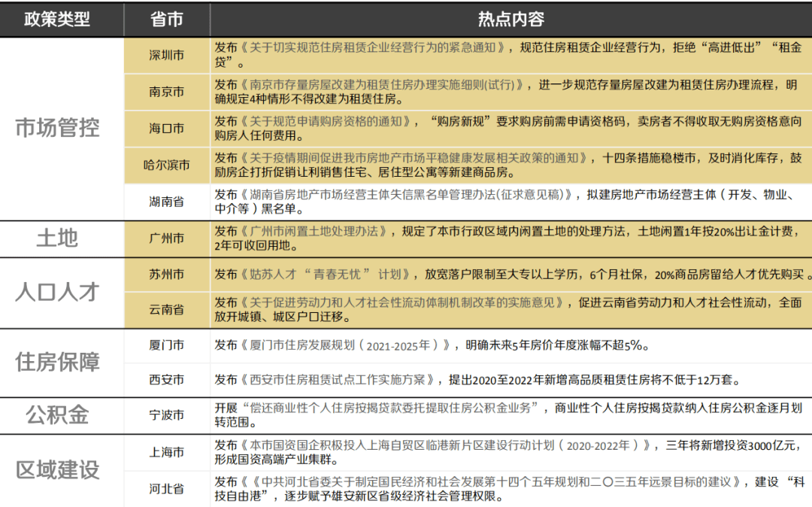Click the 深圳市 cell
This screenshot has height=507, width=812.
coord(166,55)
